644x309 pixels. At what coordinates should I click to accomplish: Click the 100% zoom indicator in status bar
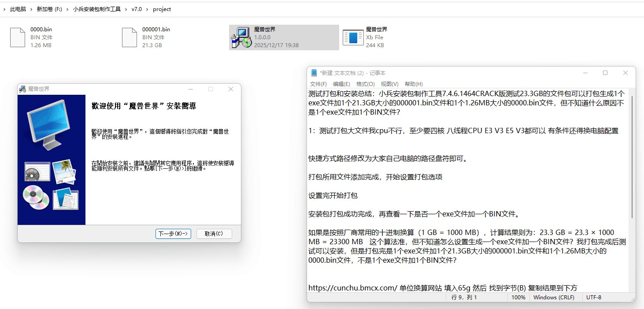518,297
